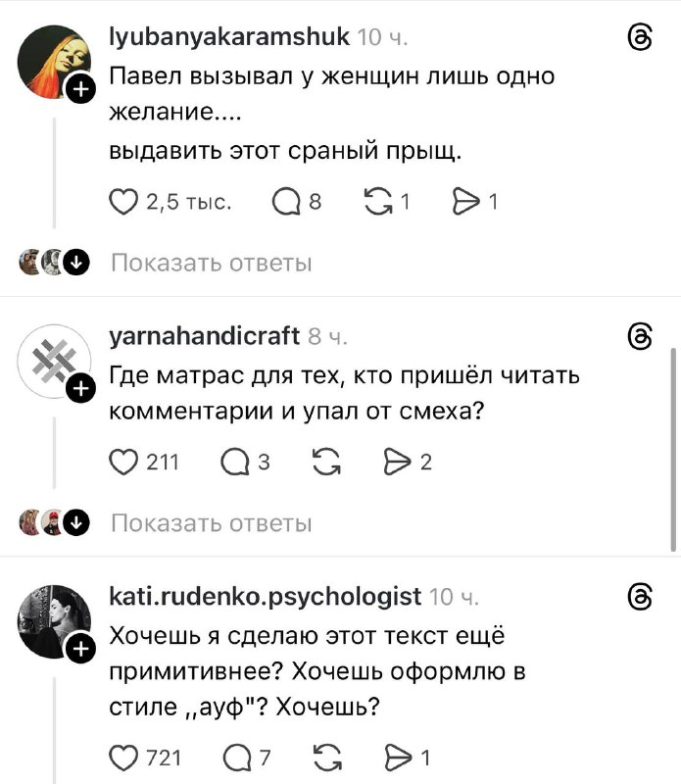The width and height of the screenshot is (681, 784).
Task: Click Показать ответы under lyubanyakaramshuk's comment
Action: coord(212,262)
